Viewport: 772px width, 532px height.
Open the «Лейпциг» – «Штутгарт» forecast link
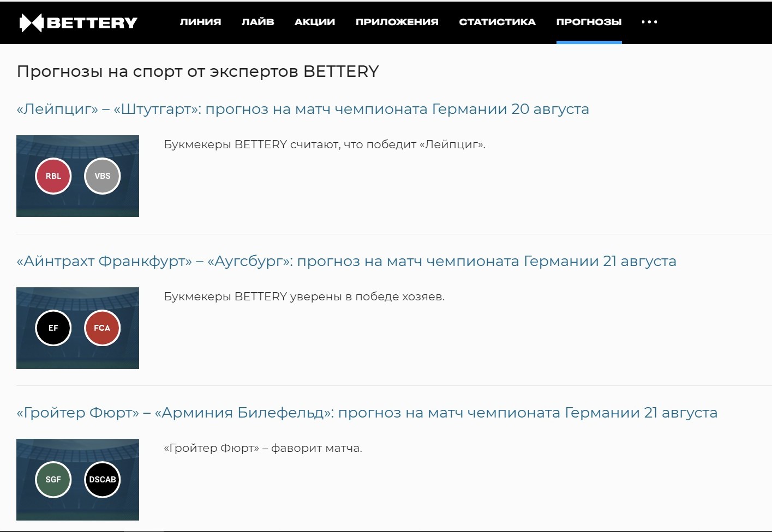pyautogui.click(x=303, y=109)
